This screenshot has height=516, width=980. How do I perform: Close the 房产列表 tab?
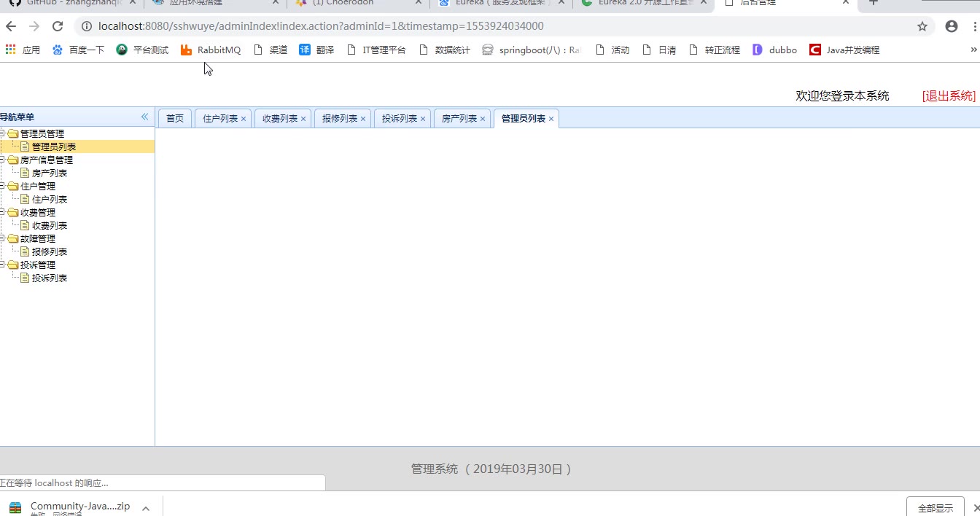coord(483,119)
